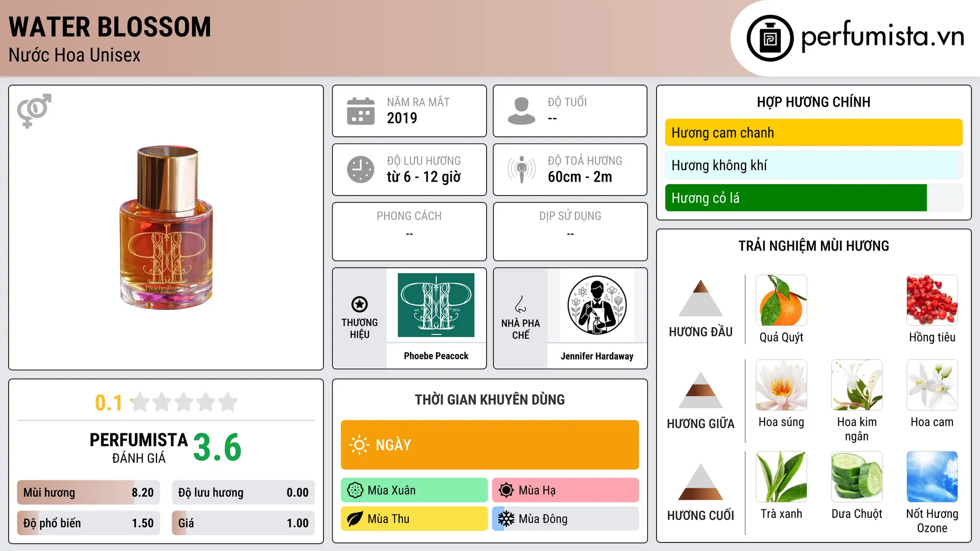
Task: Click the Hương cuối pyramid icon
Action: 701,482
